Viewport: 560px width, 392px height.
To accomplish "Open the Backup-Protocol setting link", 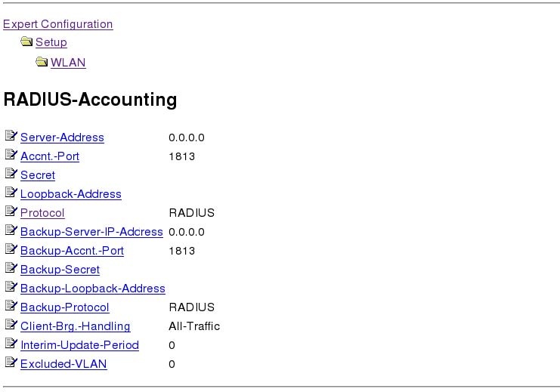I will (x=65, y=307).
